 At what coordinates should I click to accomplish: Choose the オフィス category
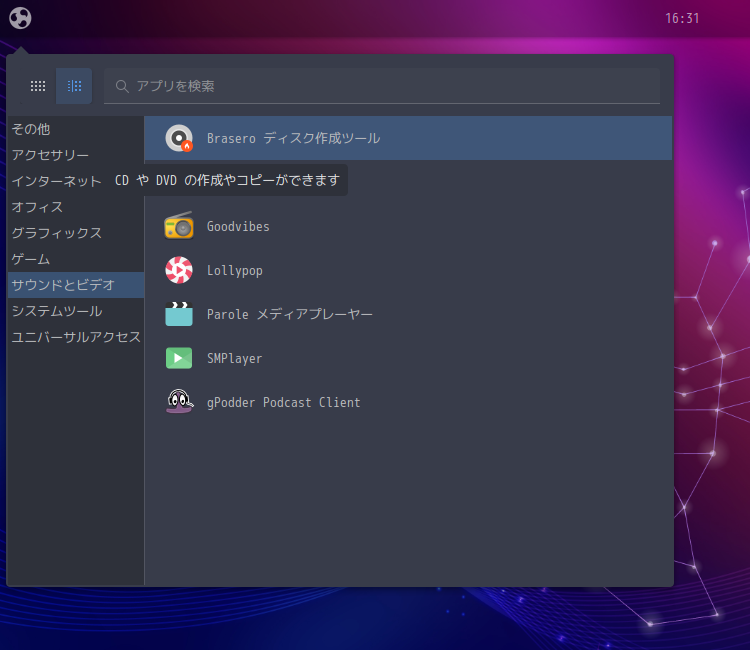coord(76,207)
